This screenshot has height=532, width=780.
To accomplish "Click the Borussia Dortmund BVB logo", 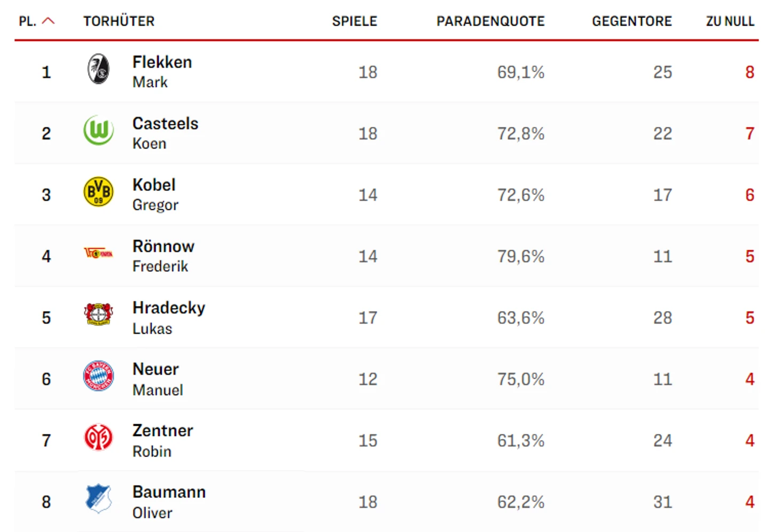I will point(98,192).
